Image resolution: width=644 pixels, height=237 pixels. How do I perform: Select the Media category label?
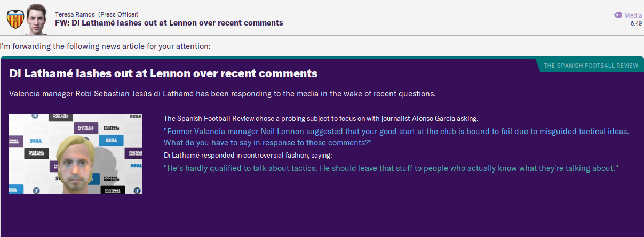click(633, 15)
